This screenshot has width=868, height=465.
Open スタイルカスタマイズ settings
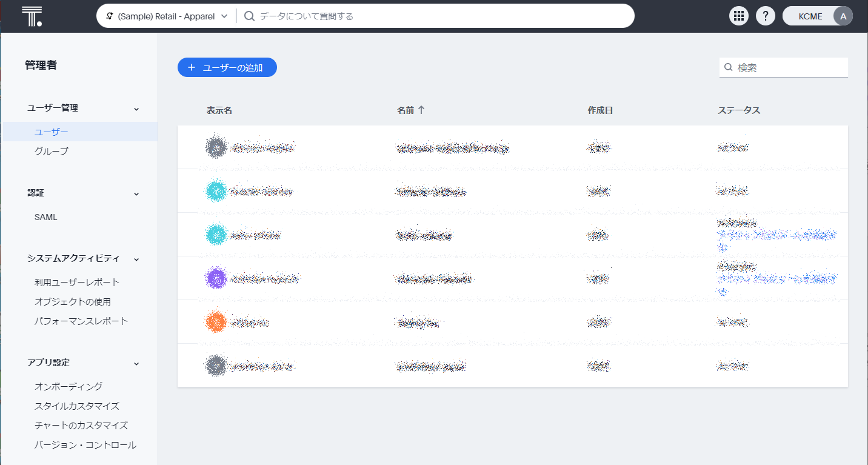[77, 406]
